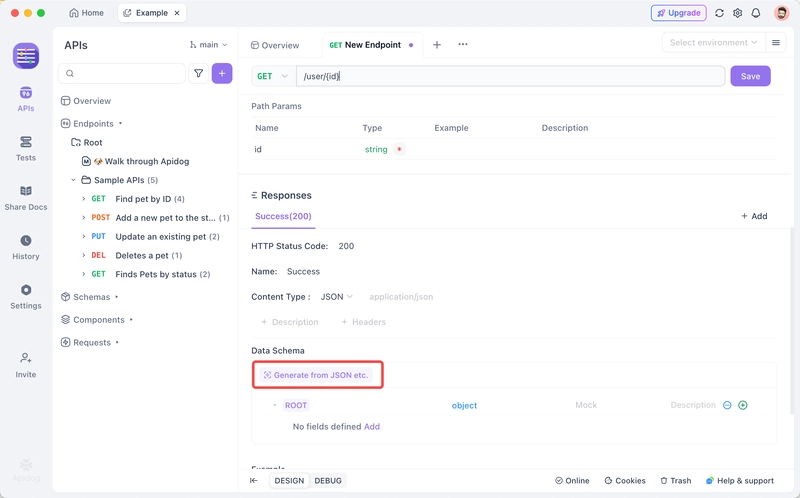Open the JSON content type dropdown
800x498 pixels.
click(x=336, y=297)
